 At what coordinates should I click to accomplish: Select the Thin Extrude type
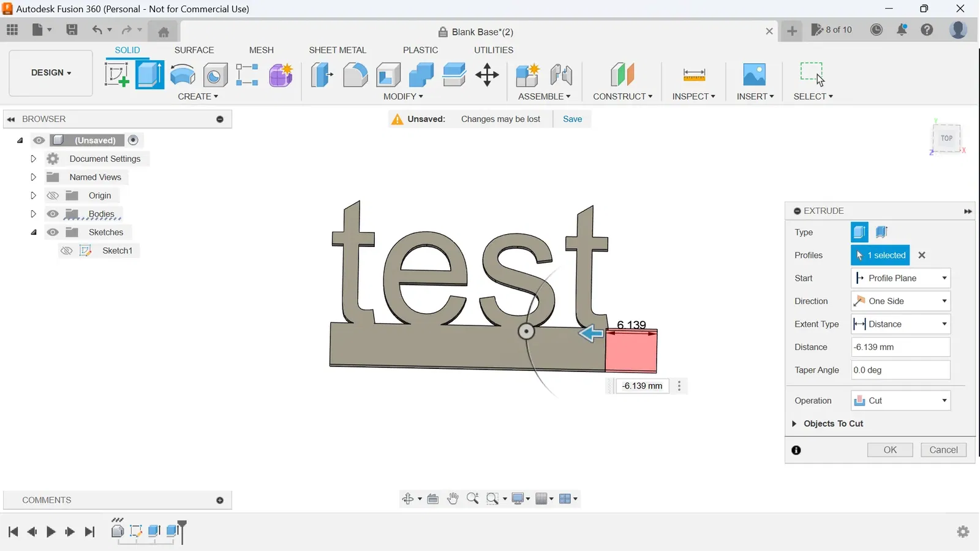(881, 232)
